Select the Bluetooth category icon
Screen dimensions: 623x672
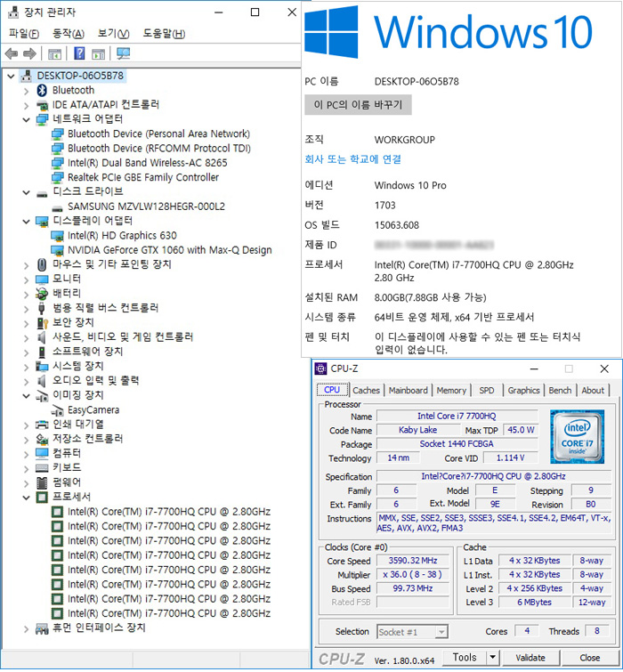pyautogui.click(x=42, y=90)
